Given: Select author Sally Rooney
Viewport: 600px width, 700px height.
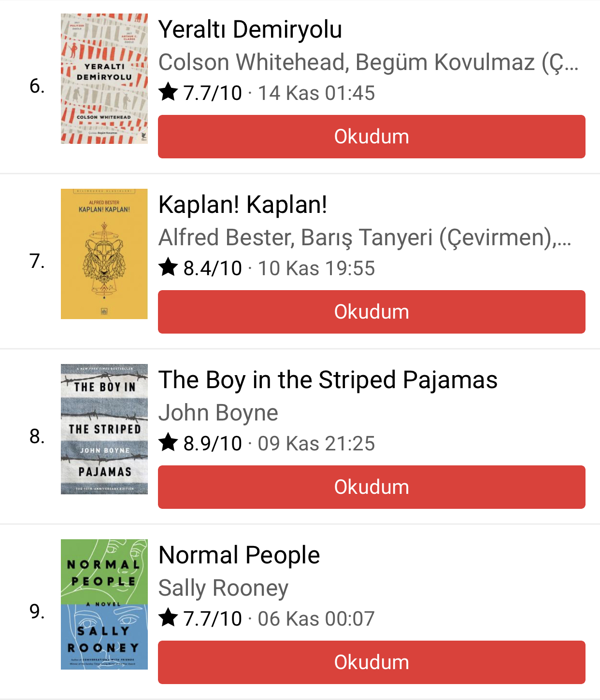Looking at the screenshot, I should pos(223,588).
